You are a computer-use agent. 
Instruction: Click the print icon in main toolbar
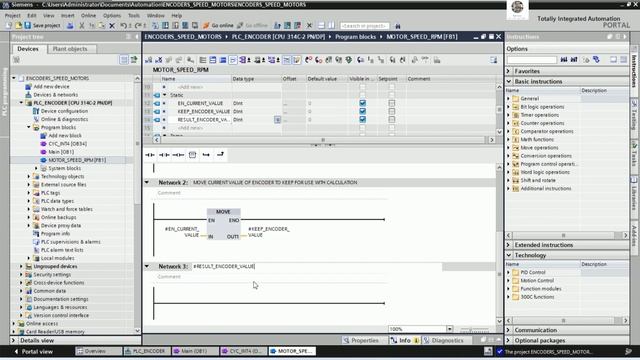70,25
